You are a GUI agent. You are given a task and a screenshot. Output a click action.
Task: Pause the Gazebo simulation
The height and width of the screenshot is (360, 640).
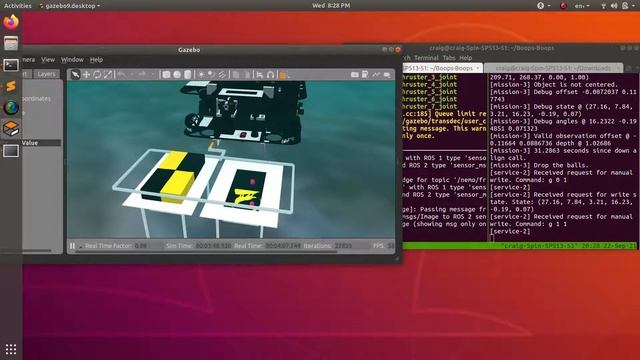pyautogui.click(x=72, y=246)
